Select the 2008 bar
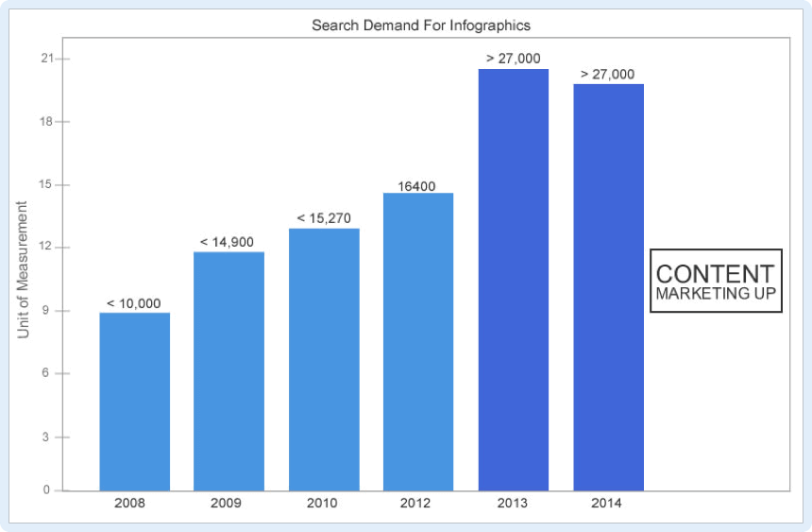This screenshot has height=532, width=812. [135, 402]
